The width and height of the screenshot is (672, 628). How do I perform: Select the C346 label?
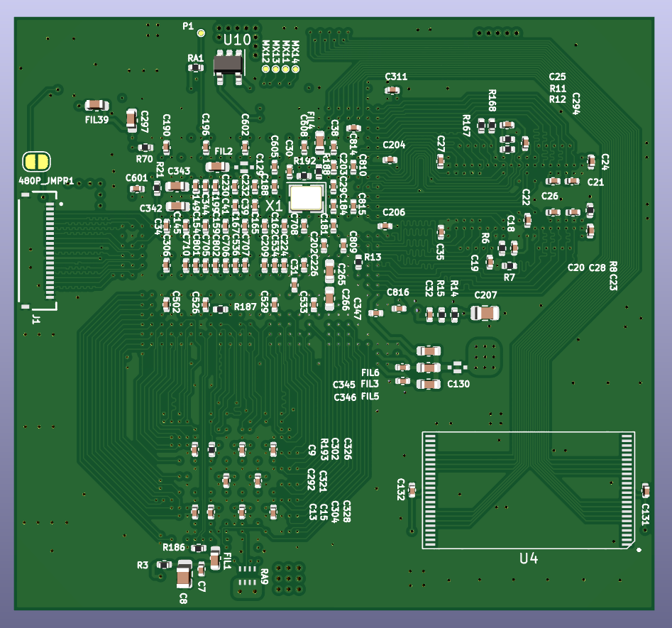click(345, 397)
